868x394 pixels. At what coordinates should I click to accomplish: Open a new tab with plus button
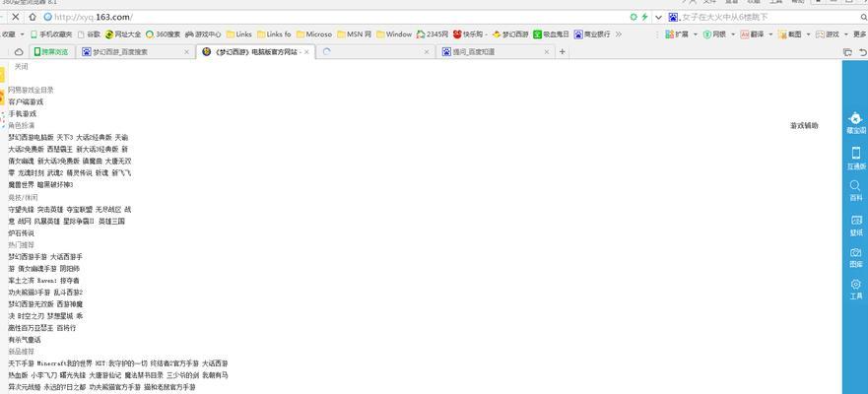pos(562,52)
